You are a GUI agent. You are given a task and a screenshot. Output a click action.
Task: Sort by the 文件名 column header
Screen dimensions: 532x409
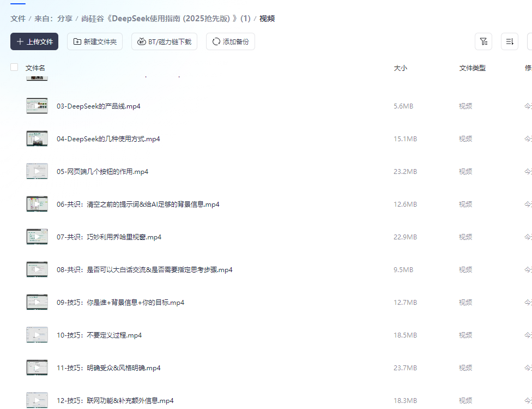[35, 68]
